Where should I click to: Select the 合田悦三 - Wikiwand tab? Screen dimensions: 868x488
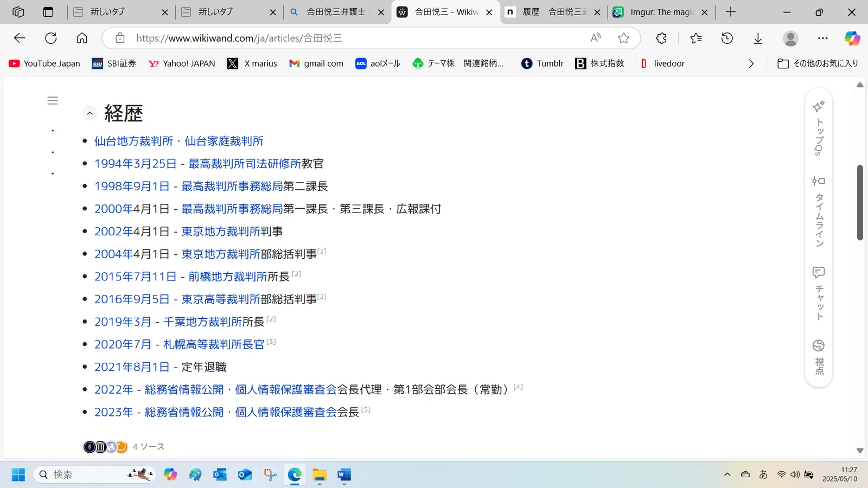tap(445, 12)
